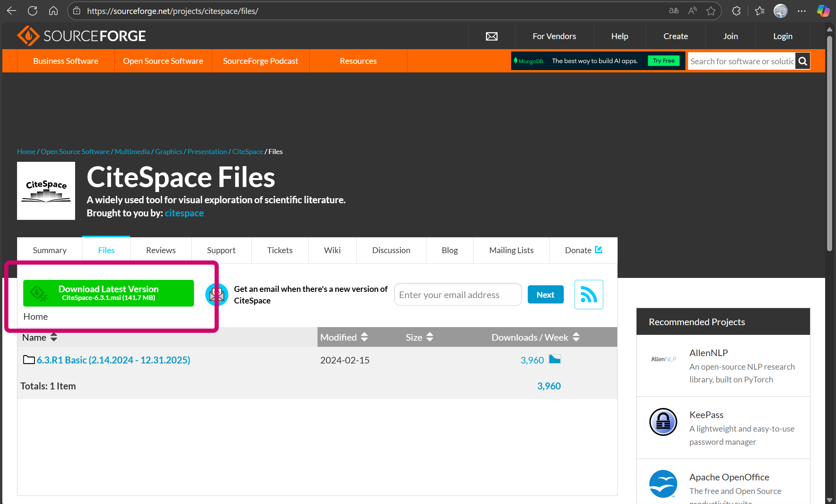Open browser extensions puzzle icon

pos(736,11)
